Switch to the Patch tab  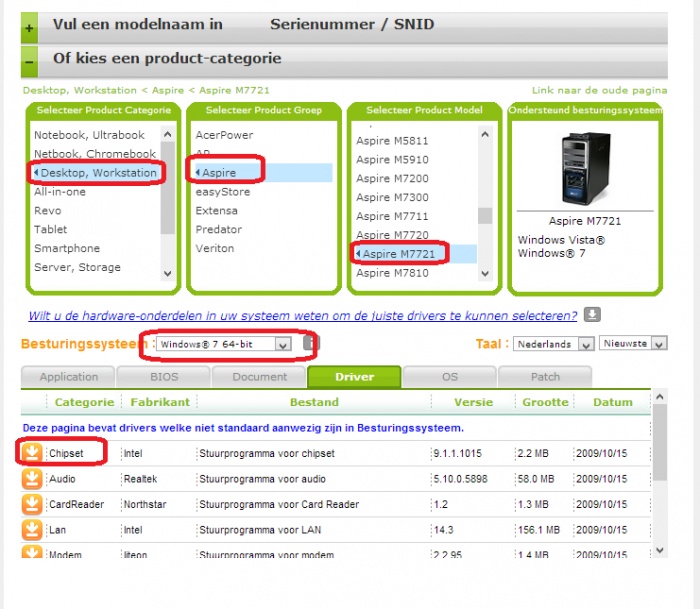pyautogui.click(x=545, y=377)
